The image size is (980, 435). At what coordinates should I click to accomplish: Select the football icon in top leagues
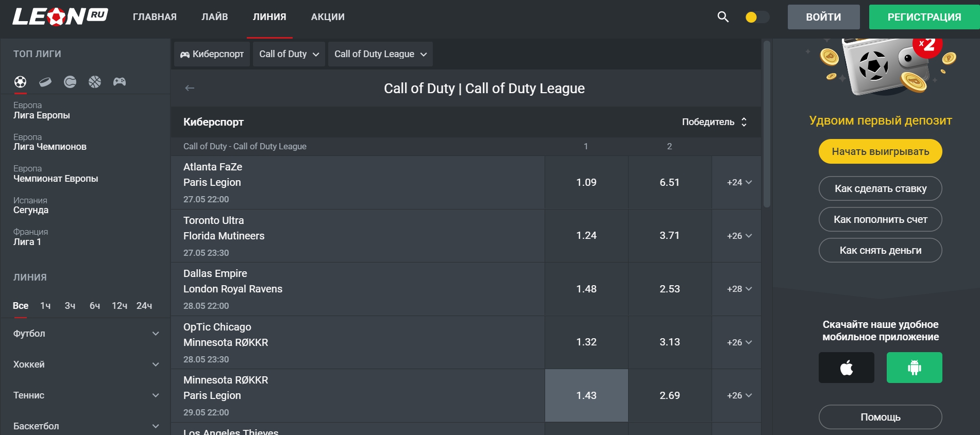coord(20,82)
